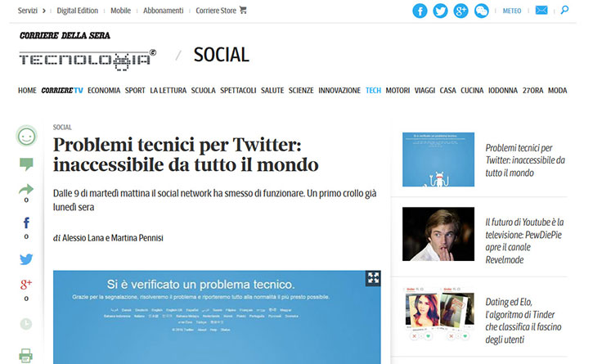Select CASA in the navigation bar

pyautogui.click(x=447, y=91)
